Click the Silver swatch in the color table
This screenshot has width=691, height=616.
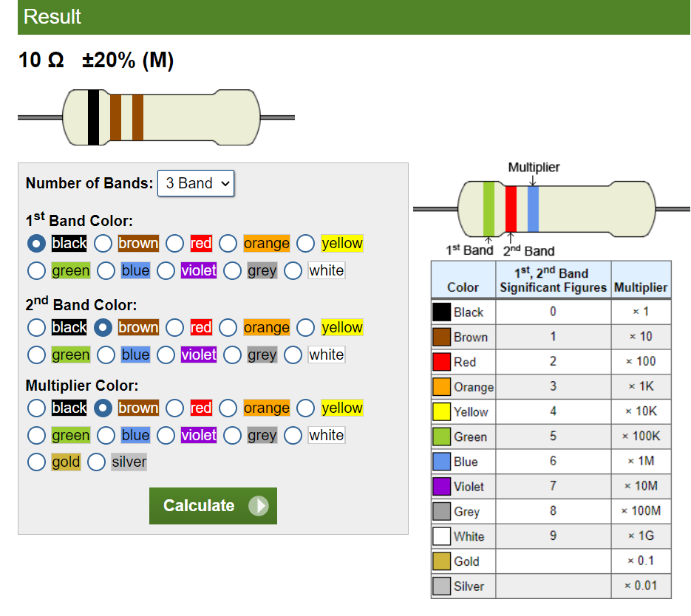point(441,586)
